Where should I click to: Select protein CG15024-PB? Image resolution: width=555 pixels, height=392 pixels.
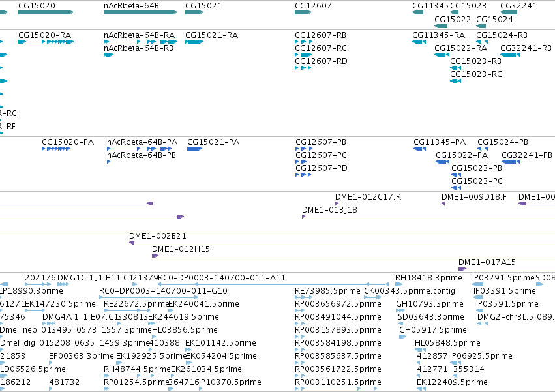pos(483,149)
